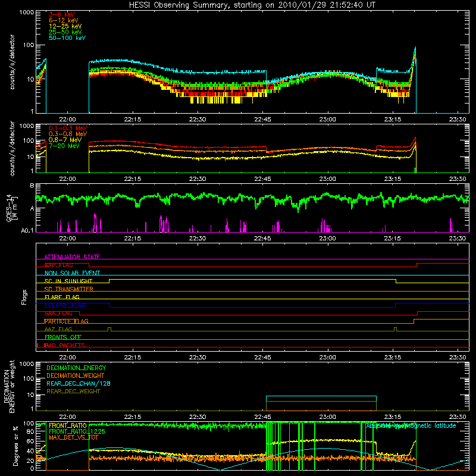Click 23:00 tick under the MeV count panel
Screen dimensions: 476x476
(328, 179)
